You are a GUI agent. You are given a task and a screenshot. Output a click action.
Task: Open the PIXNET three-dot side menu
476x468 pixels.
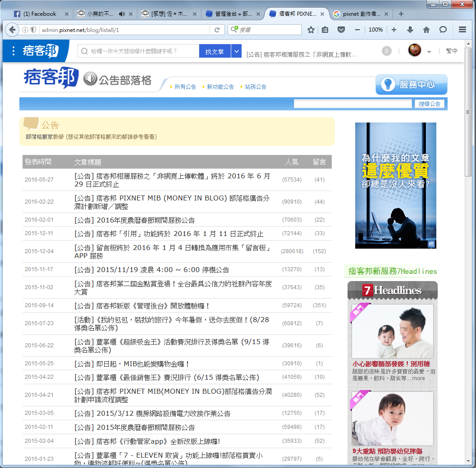(14, 51)
